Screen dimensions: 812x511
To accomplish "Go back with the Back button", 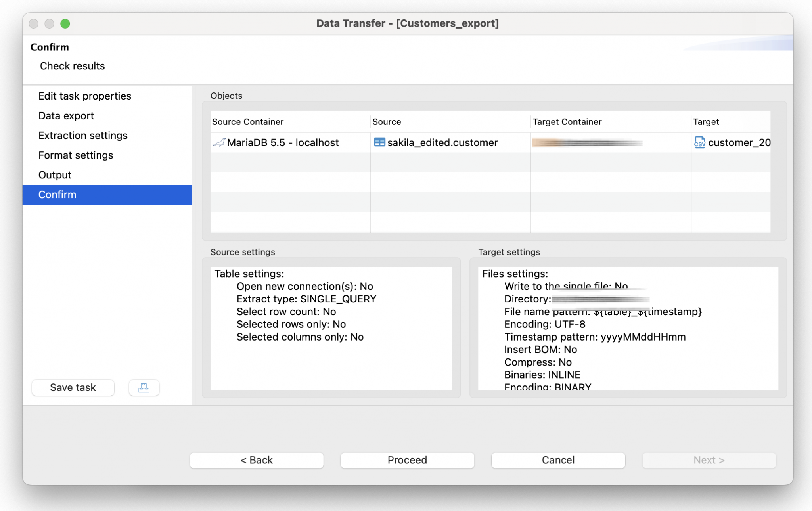I will click(257, 460).
